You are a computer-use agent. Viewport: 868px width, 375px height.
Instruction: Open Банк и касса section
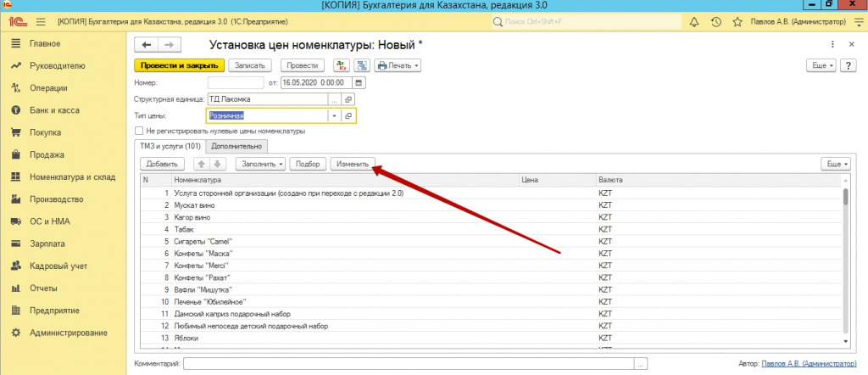(x=54, y=110)
